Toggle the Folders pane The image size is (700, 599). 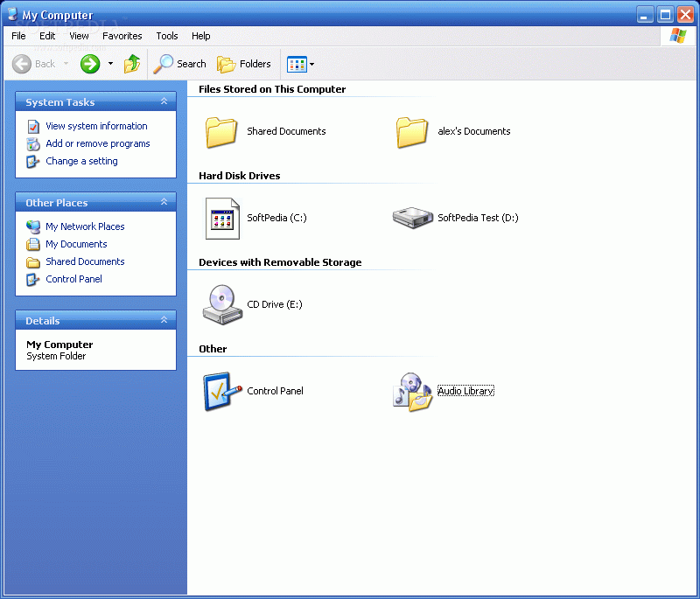(x=244, y=64)
